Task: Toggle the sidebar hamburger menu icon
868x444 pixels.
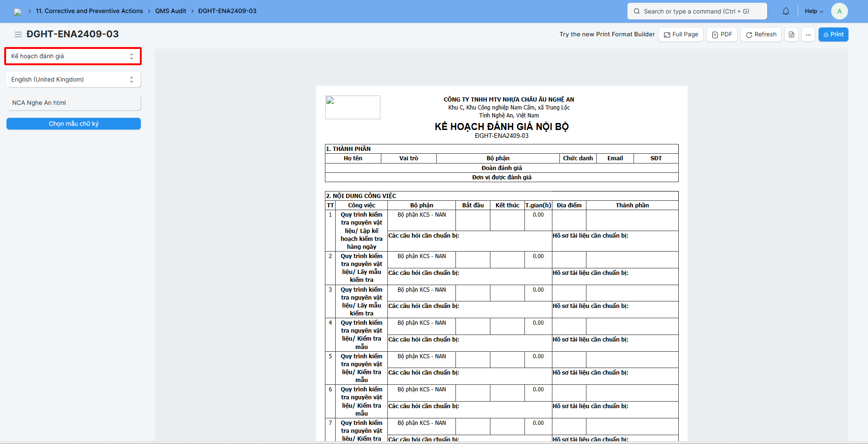Action: [18, 34]
